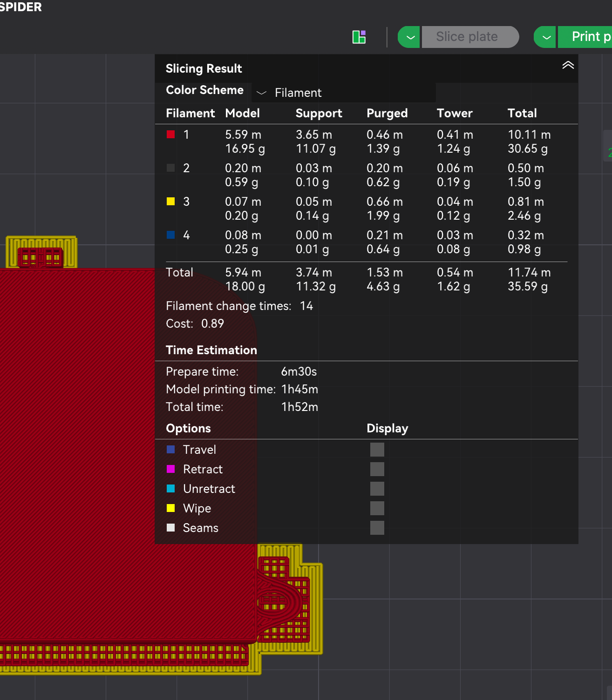Viewport: 612px width, 700px height.
Task: Toggle Wipe display checkbox
Action: click(x=377, y=508)
